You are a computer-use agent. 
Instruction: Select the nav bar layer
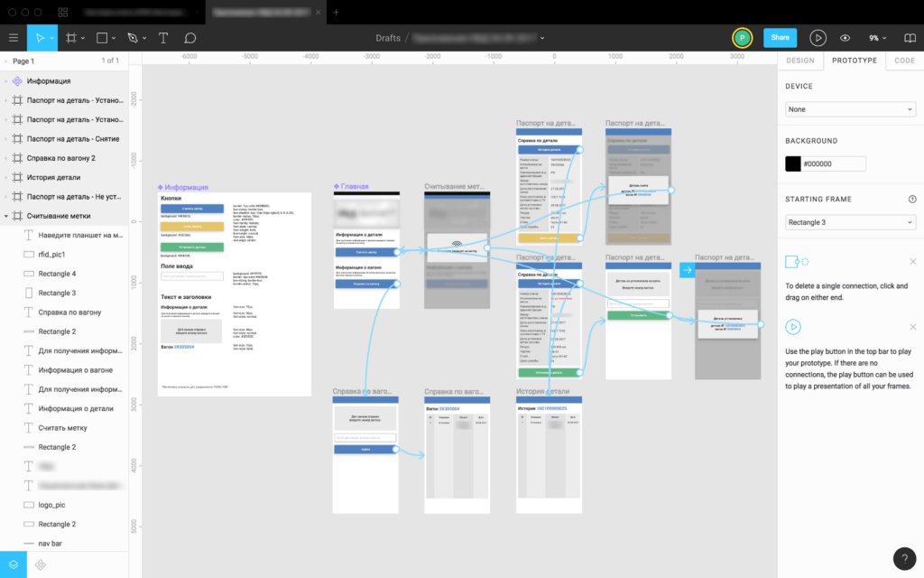[x=64, y=543]
